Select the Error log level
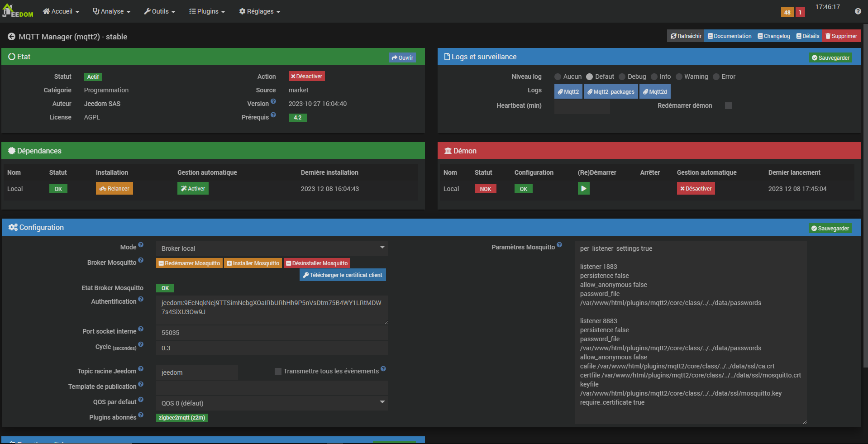The image size is (868, 444). 716,77
